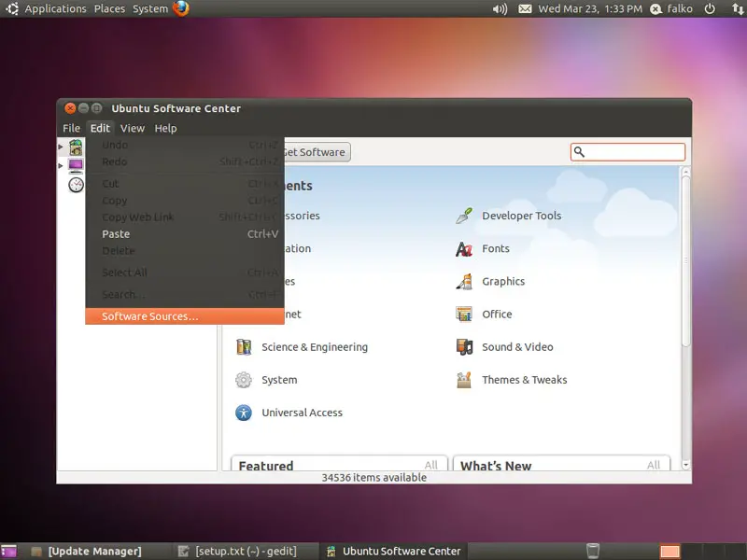Open the Science & Engineering text link
The height and width of the screenshot is (560, 747).
pyautogui.click(x=315, y=347)
